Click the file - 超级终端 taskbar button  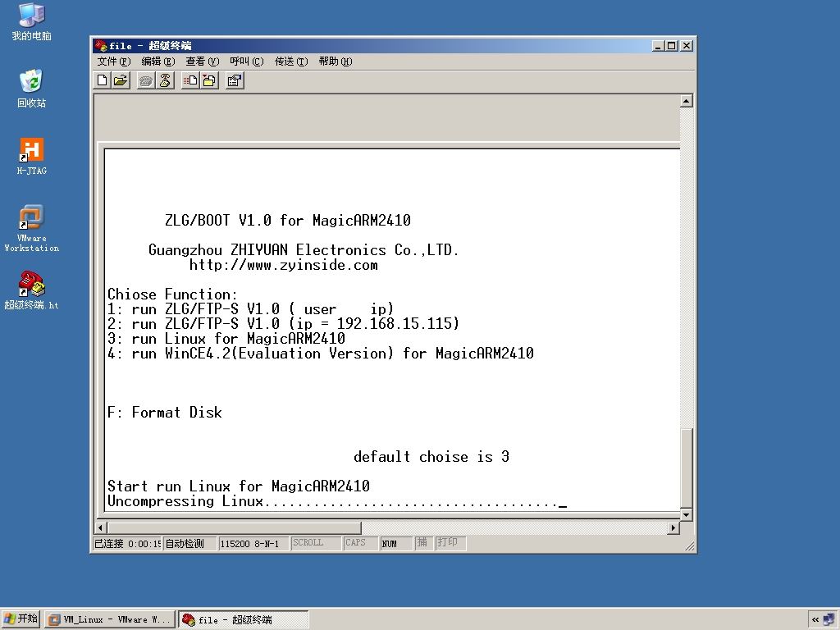coord(243,619)
